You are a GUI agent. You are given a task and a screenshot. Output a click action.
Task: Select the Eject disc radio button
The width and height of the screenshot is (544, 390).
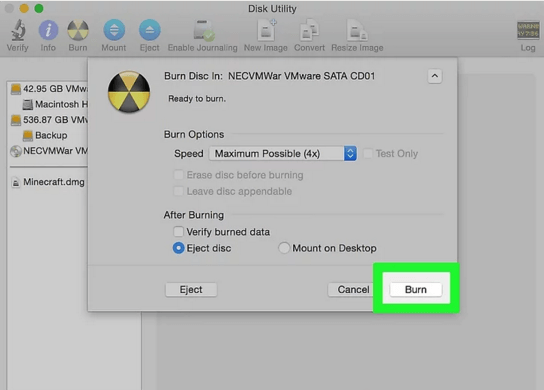point(178,248)
